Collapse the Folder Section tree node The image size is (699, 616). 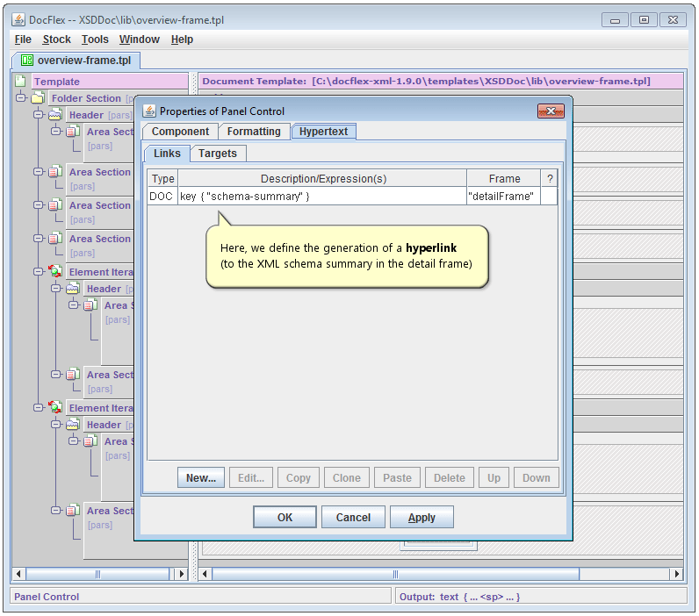pos(21,98)
